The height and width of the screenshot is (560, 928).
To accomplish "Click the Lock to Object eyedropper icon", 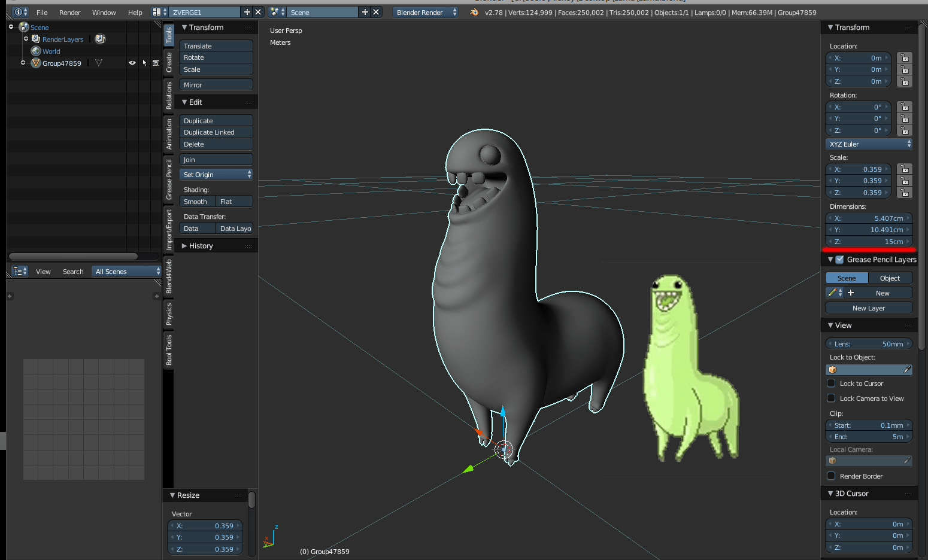I will pyautogui.click(x=907, y=370).
